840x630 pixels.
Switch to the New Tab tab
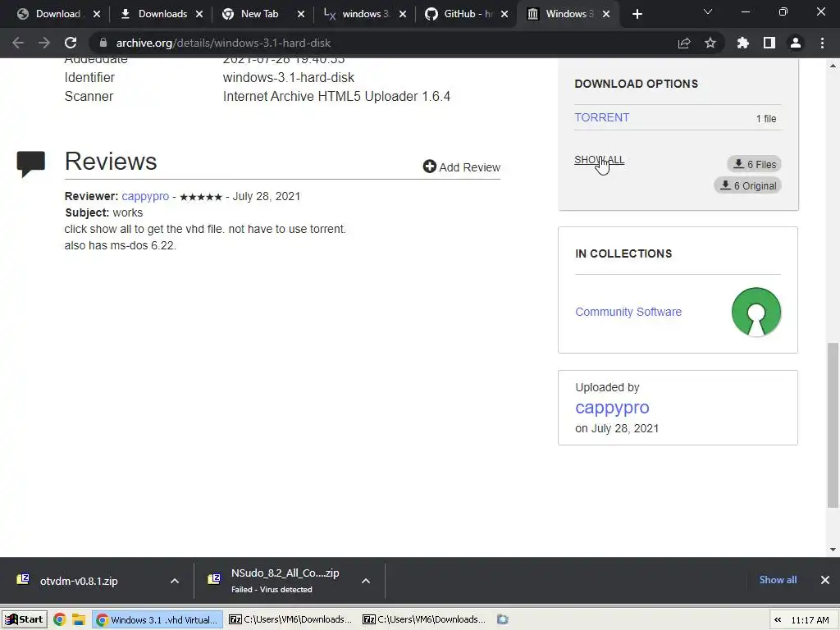click(258, 14)
